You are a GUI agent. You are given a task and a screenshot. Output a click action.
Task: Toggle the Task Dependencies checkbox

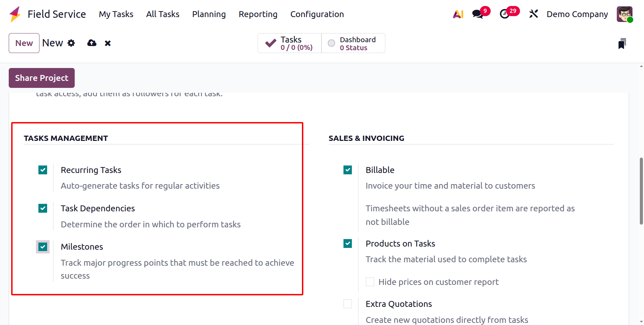[x=43, y=208]
